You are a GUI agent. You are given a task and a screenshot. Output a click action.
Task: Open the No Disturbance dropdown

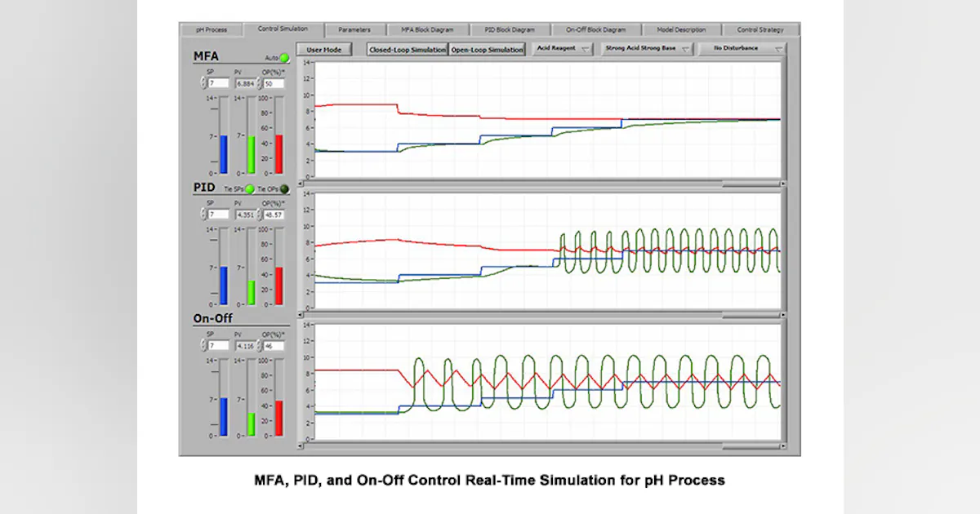click(743, 49)
